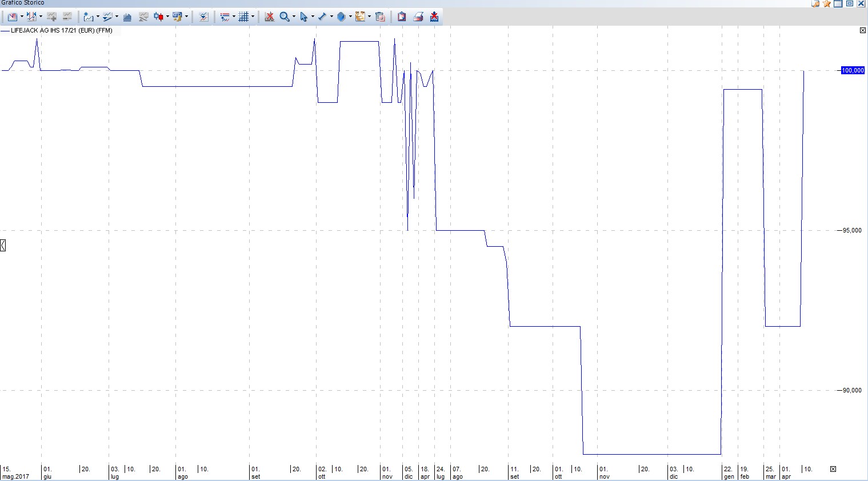Click the magnifying glass zoom tool
868x481 pixels.
[284, 17]
